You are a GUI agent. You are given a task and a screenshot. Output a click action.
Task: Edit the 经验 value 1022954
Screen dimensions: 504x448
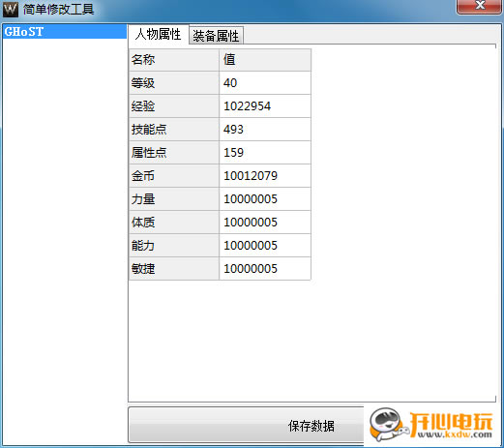[x=265, y=106]
